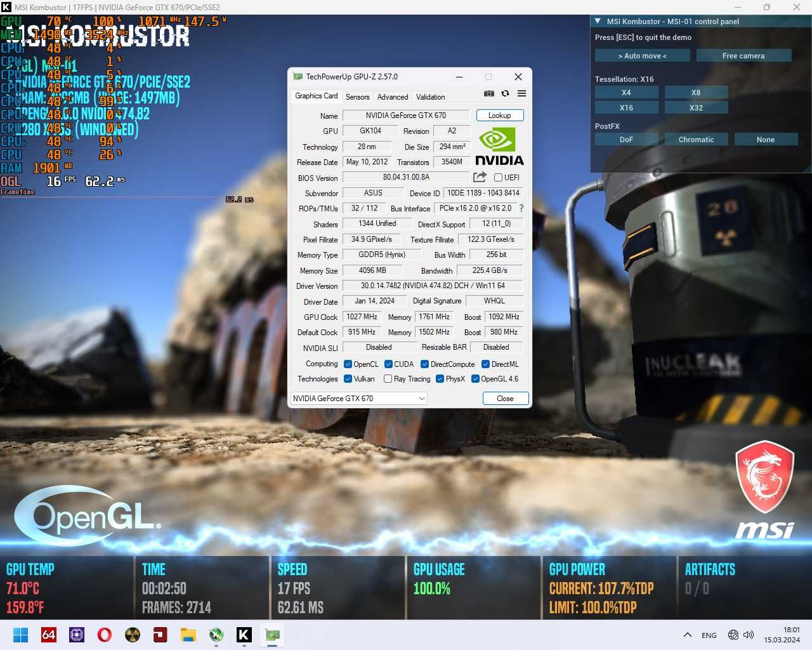Toggle the Ray Tracing checkbox

(x=388, y=379)
